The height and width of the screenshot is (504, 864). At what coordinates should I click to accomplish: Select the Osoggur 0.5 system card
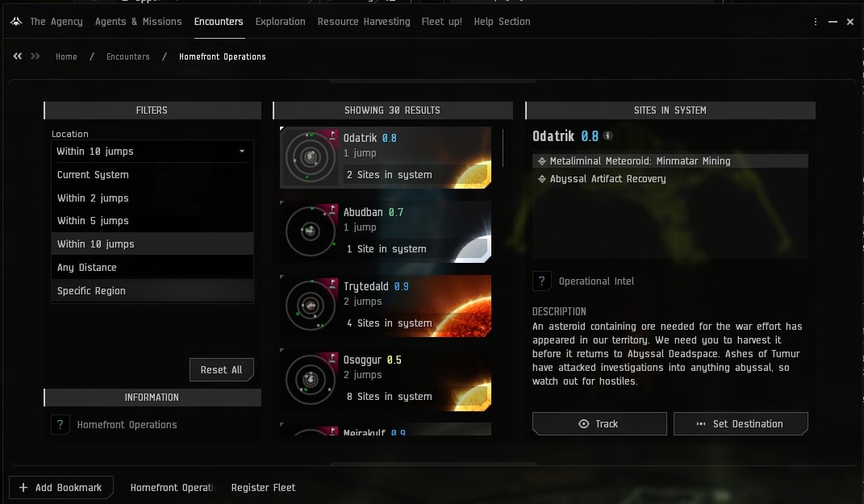(386, 378)
